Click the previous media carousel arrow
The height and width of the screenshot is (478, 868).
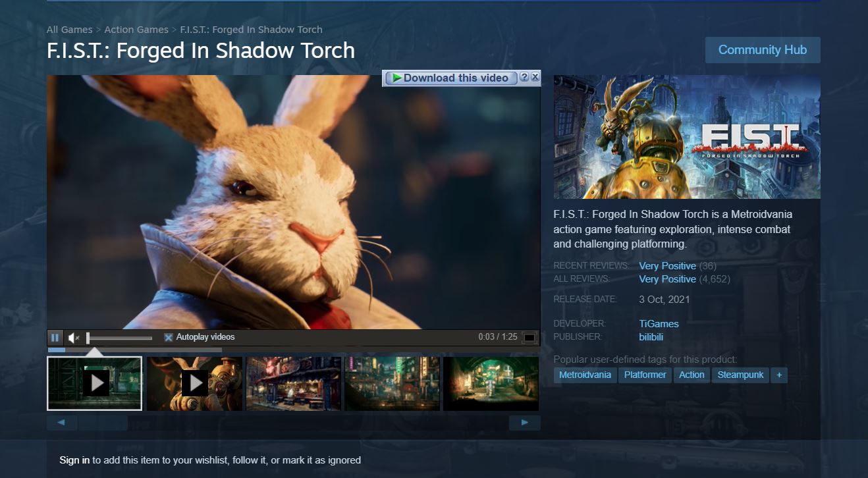(x=61, y=422)
